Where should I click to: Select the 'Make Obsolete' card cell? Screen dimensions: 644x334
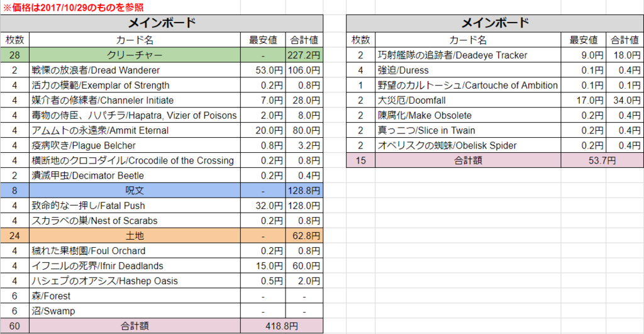point(468,116)
